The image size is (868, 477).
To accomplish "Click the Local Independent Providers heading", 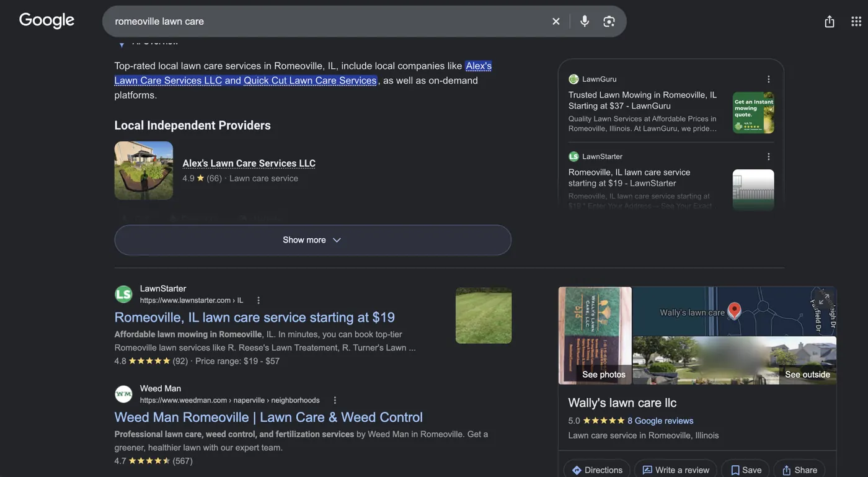I will click(x=193, y=125).
